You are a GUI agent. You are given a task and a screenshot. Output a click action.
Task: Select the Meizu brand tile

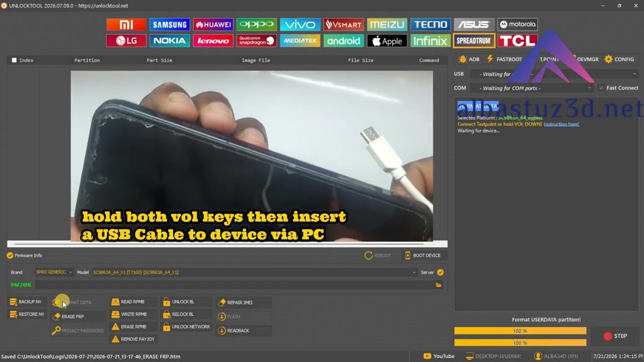tap(387, 25)
